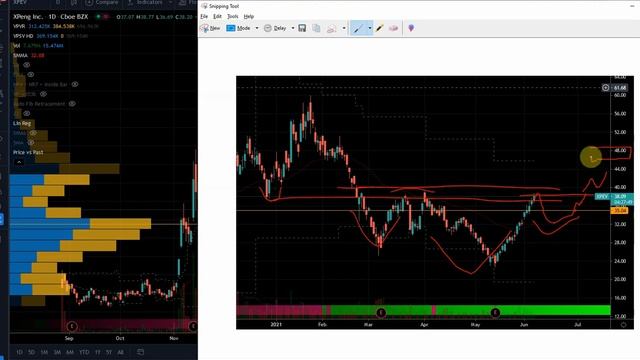640x360 pixels.
Task: Select the Pen tool in Snipping Tool
Action: pyautogui.click(x=358, y=28)
